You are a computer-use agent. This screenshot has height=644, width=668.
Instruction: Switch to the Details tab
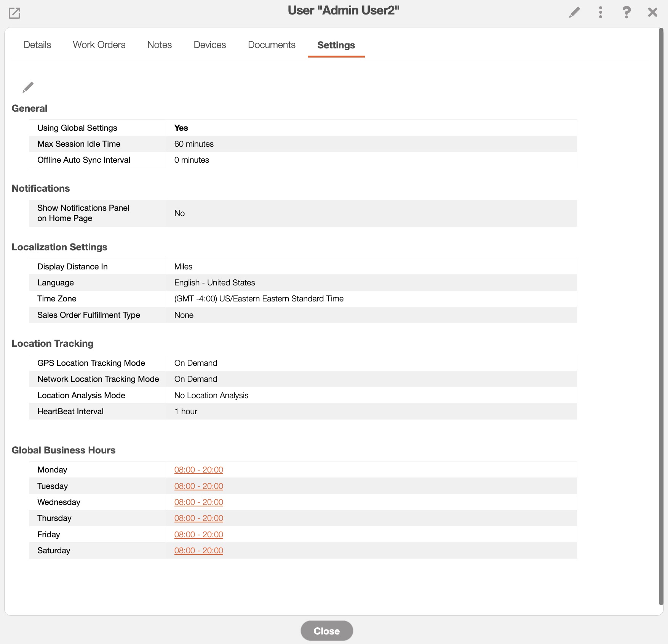(x=37, y=45)
